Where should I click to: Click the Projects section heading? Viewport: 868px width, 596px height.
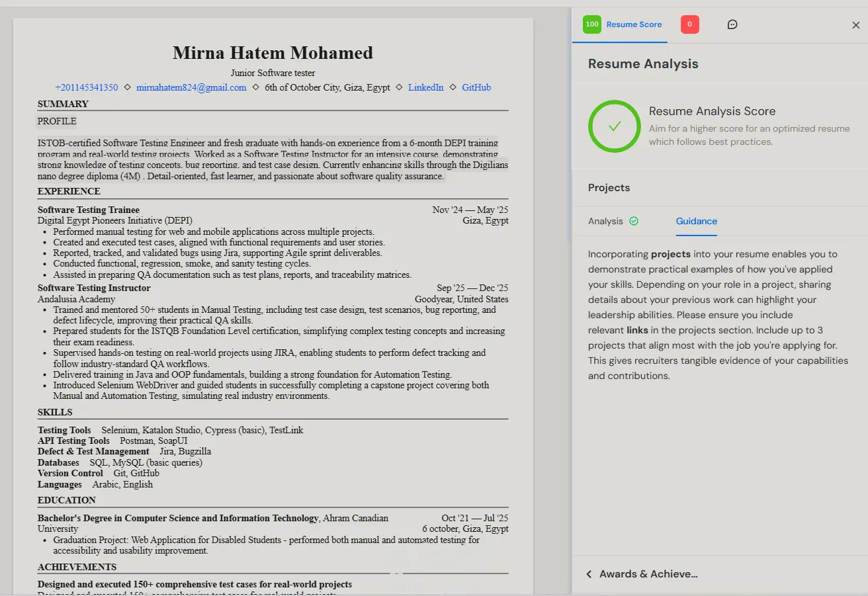coord(609,188)
